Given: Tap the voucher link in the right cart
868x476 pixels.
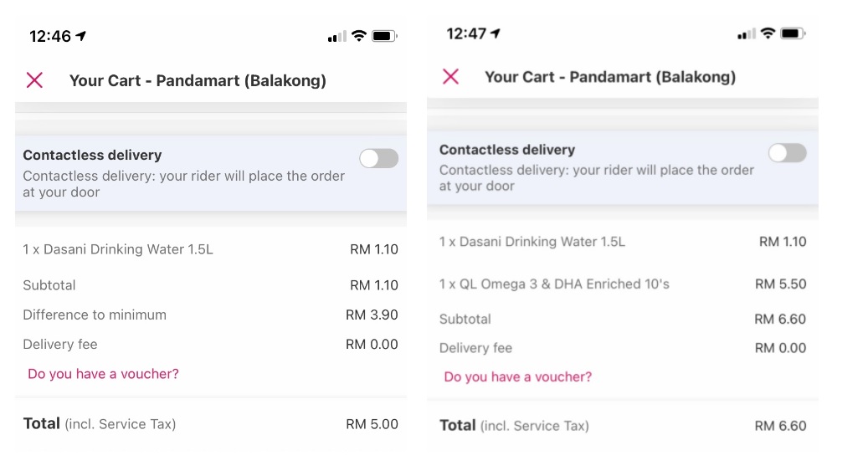Looking at the screenshot, I should click(517, 377).
